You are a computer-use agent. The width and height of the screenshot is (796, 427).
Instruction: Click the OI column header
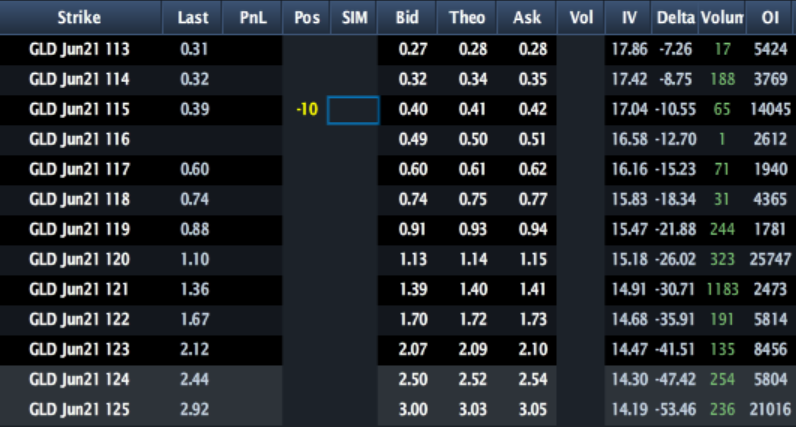pyautogui.click(x=771, y=18)
